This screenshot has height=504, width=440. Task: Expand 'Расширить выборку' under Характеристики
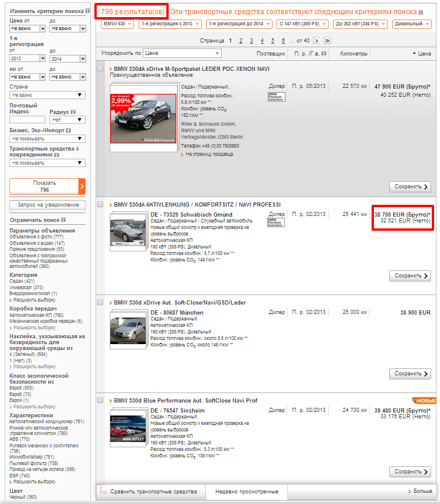[x=34, y=482]
